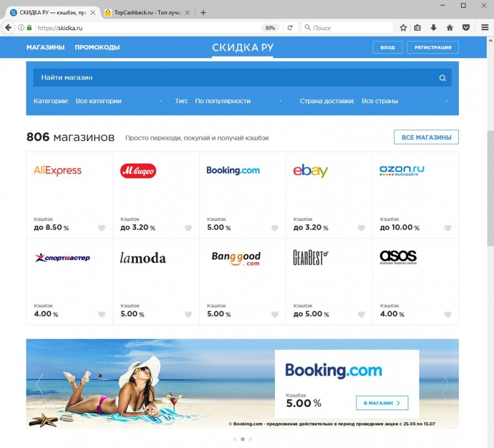This screenshot has height=448, width=494.
Task: Expand the Тип sorting dropdown
Action: 238,101
